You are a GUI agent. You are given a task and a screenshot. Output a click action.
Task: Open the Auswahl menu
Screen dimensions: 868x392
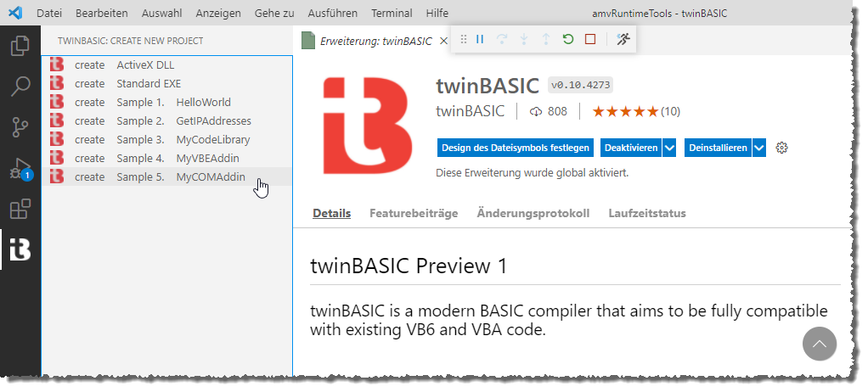tap(161, 13)
